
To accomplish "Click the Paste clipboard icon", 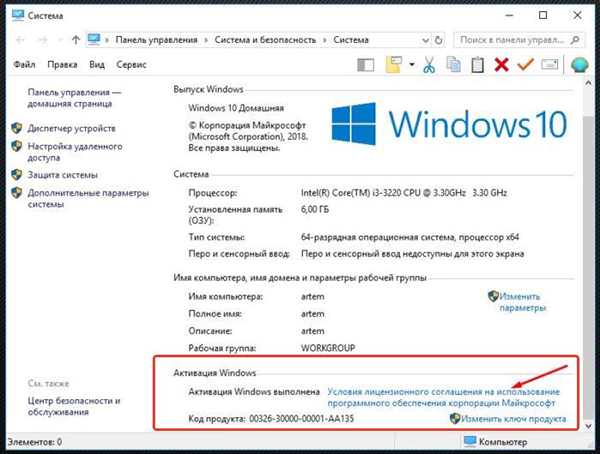I will 477,64.
